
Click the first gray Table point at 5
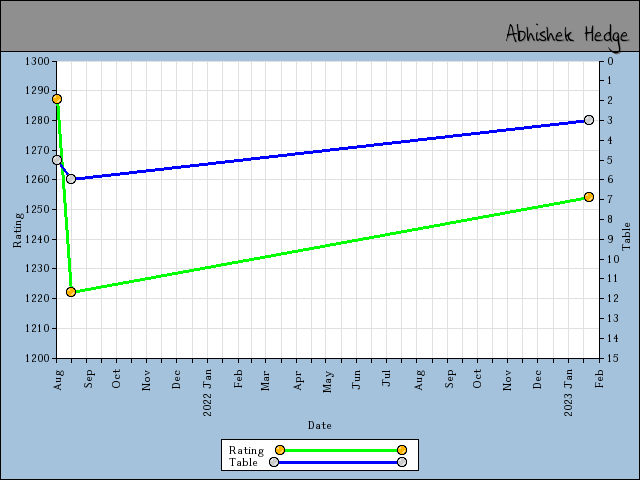tap(57, 160)
